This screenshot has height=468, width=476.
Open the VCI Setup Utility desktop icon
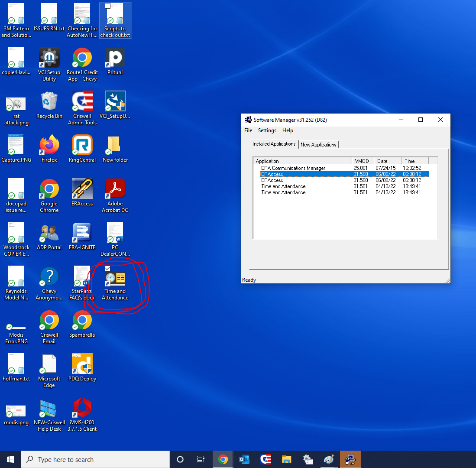[49, 65]
